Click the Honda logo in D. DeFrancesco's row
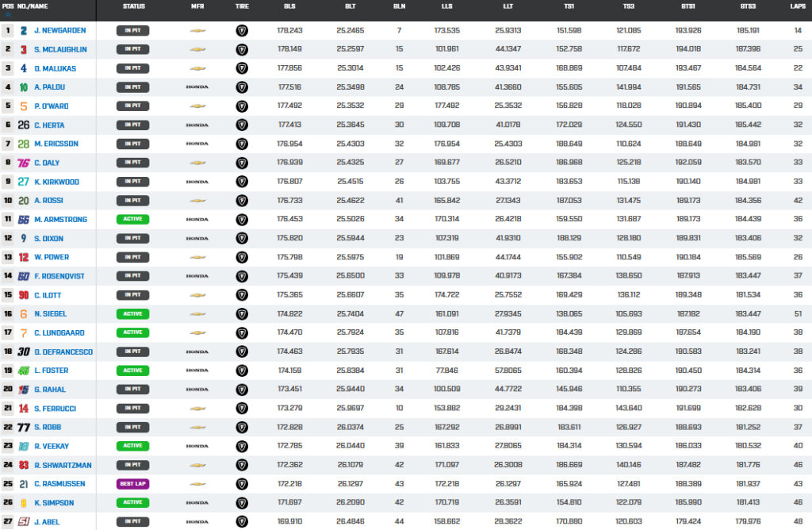 (x=197, y=351)
